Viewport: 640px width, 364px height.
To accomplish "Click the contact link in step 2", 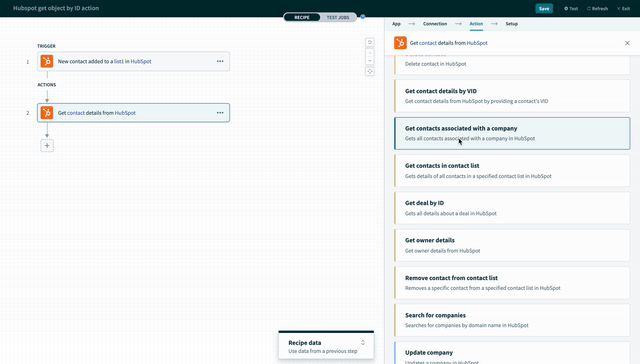I will [x=76, y=113].
